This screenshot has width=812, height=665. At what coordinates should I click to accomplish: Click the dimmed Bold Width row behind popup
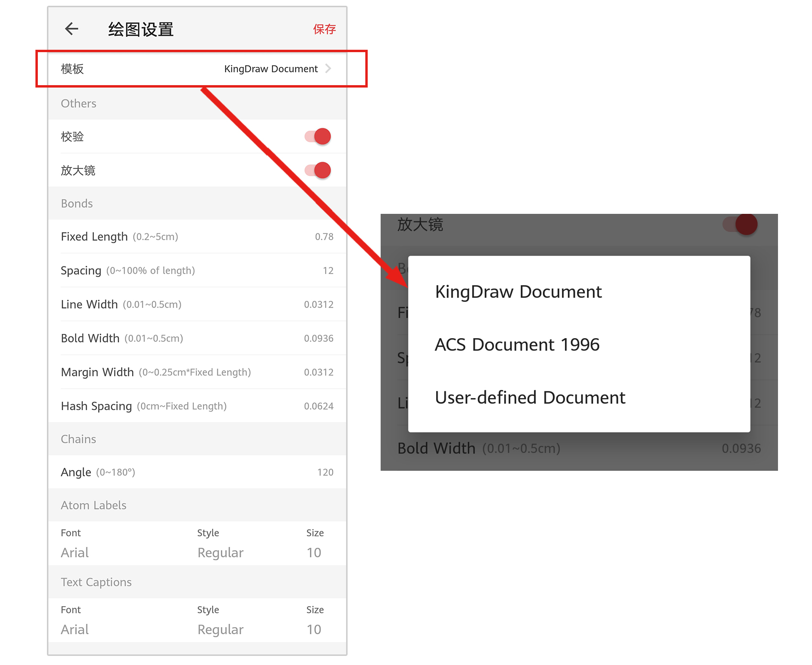(x=579, y=448)
